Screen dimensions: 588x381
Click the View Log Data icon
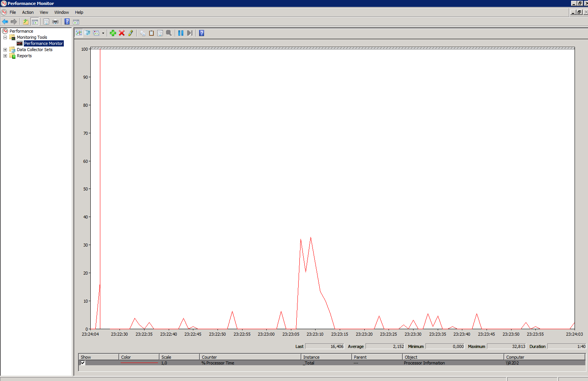[88, 33]
